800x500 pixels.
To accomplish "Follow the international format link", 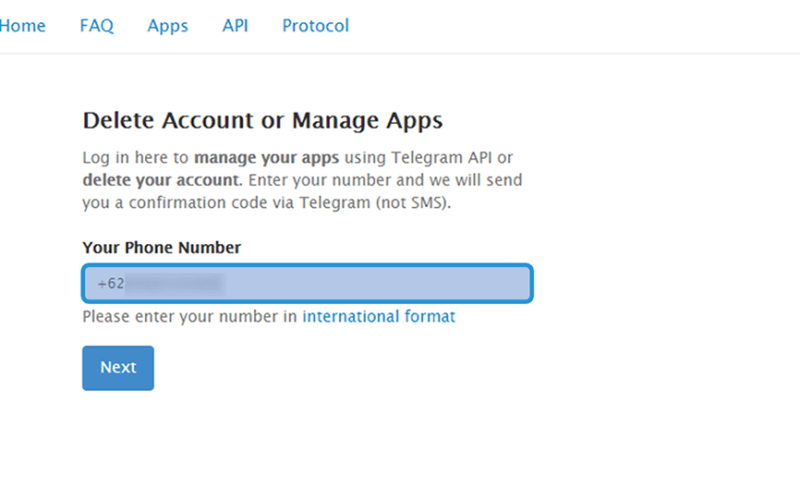I will click(x=379, y=316).
